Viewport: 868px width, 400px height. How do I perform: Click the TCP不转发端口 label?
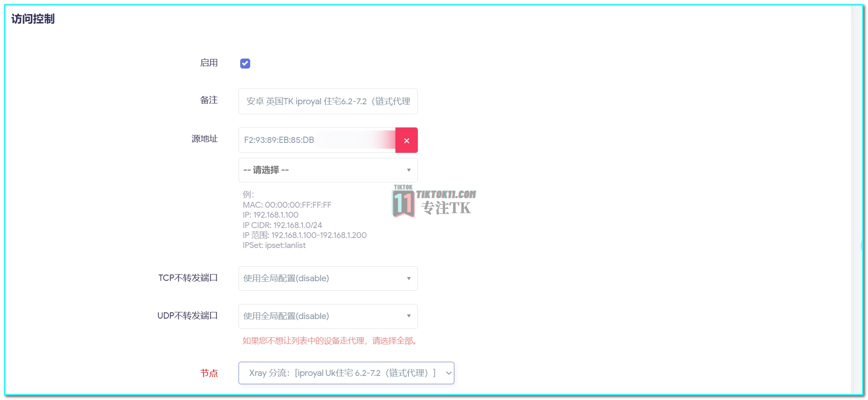188,278
